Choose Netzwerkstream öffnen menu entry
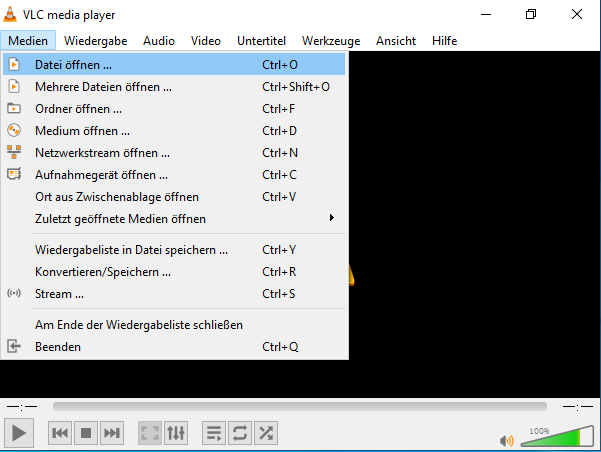The image size is (601, 452). 174,153
